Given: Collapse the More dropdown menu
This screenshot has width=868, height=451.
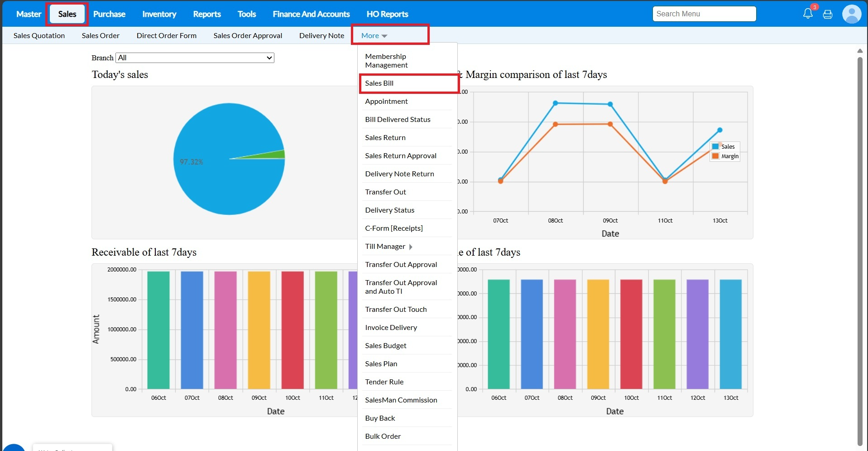Looking at the screenshot, I should tap(374, 36).
